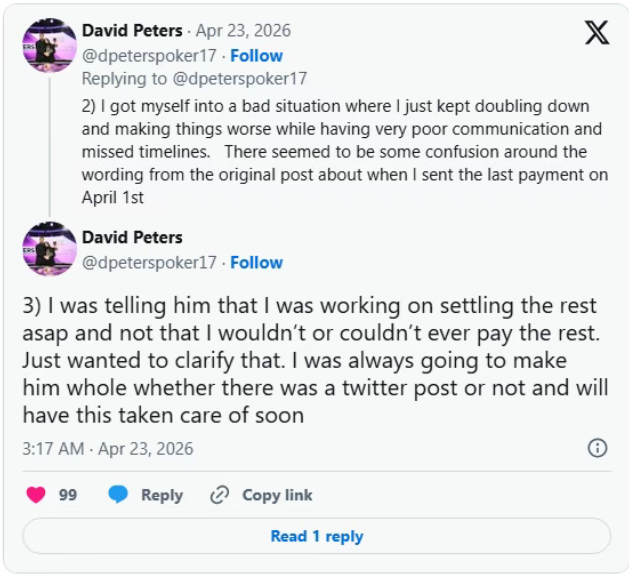The image size is (629, 576).
Task: Click the X logo in top corner
Action: (x=596, y=32)
